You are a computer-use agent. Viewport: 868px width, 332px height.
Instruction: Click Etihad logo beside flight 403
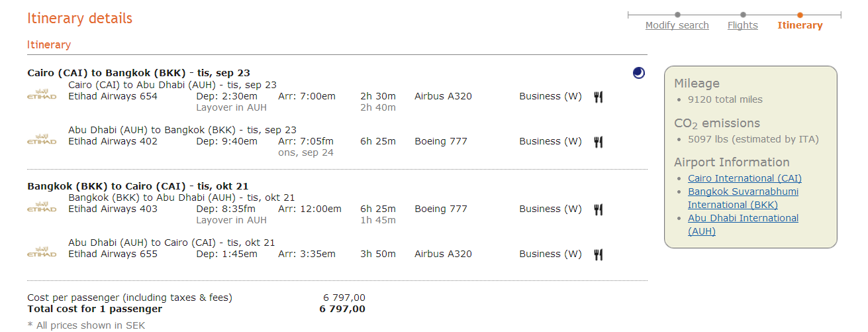(x=42, y=207)
